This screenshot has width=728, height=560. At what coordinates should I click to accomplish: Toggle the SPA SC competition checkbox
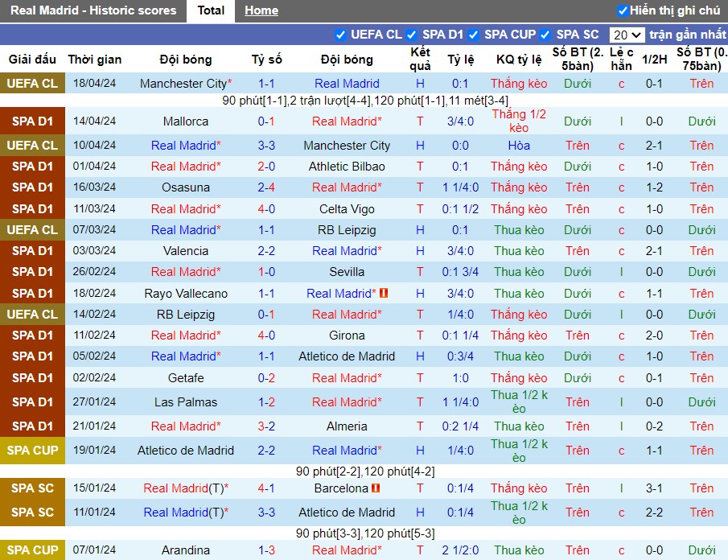click(545, 35)
